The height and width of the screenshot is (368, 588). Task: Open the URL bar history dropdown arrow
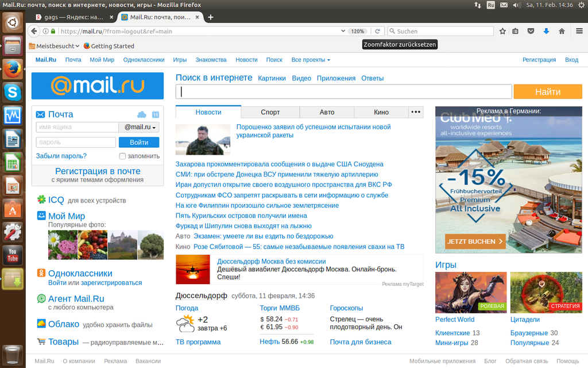click(343, 31)
